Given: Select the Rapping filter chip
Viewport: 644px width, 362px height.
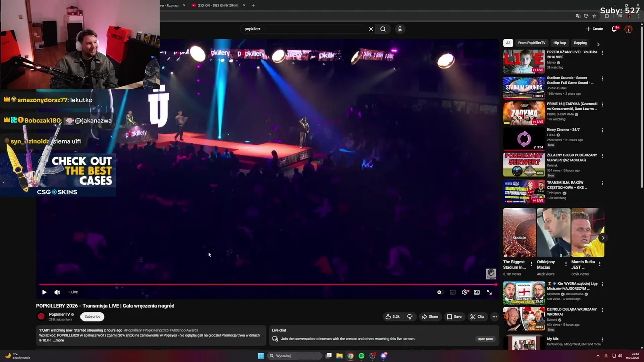Looking at the screenshot, I should [x=580, y=43].
